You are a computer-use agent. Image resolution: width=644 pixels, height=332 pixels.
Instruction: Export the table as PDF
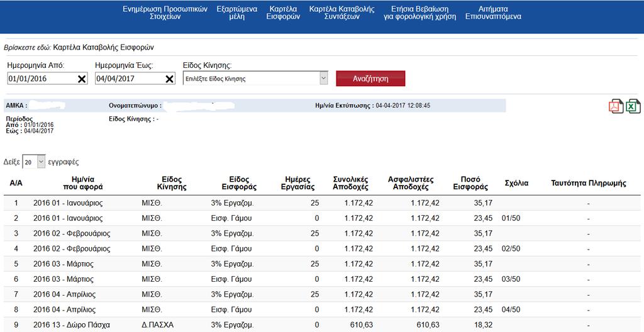click(x=616, y=106)
